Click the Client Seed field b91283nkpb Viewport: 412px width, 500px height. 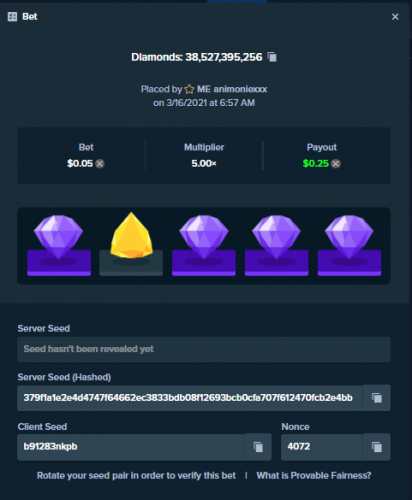131,447
